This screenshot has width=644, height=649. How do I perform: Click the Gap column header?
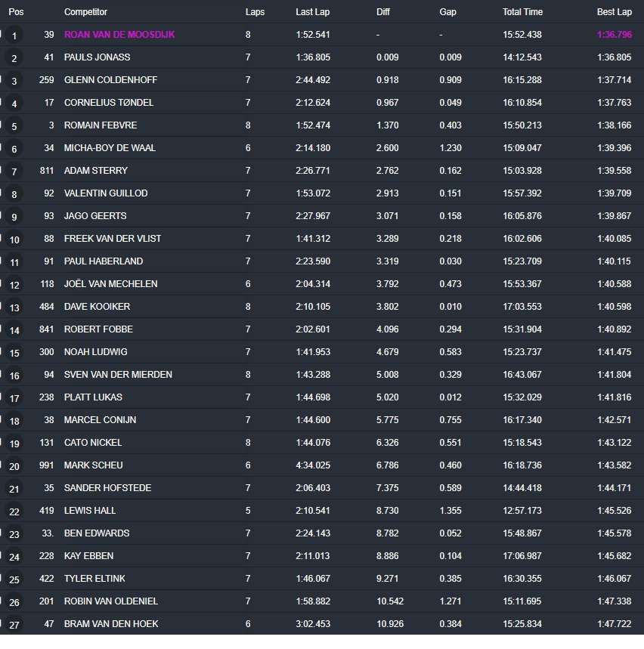(x=447, y=12)
